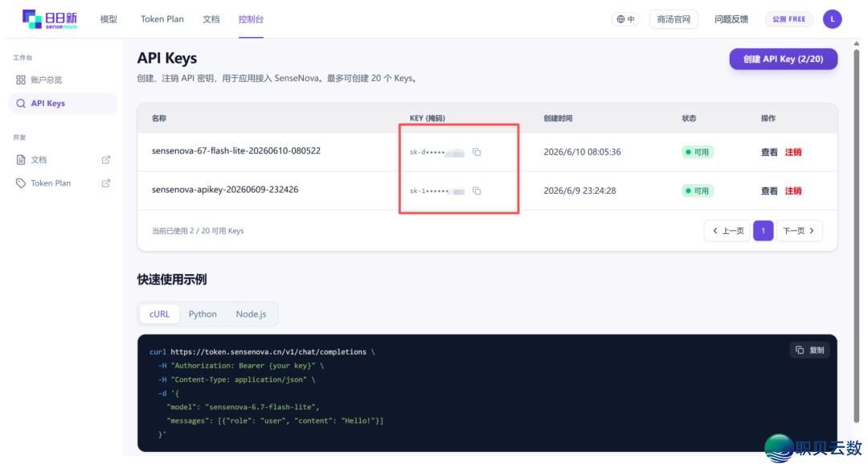Open Token Plan in top navigation
This screenshot has height=468, width=868.
click(162, 18)
